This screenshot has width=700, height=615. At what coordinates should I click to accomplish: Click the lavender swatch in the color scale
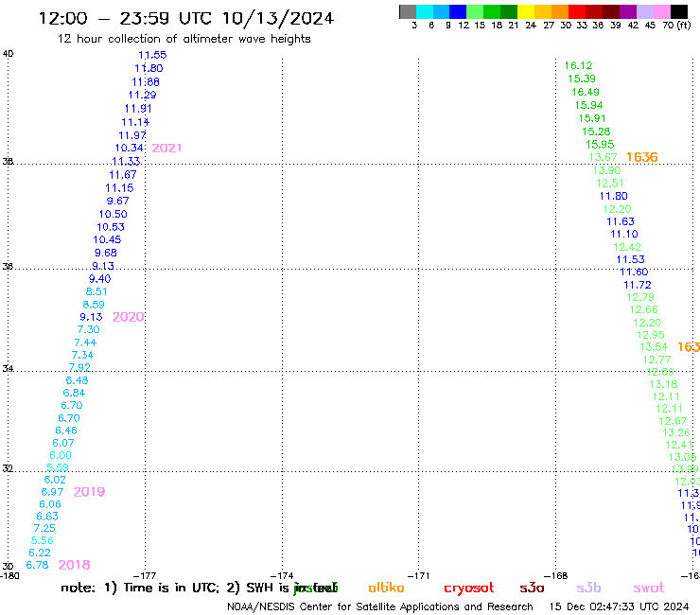pos(645,11)
